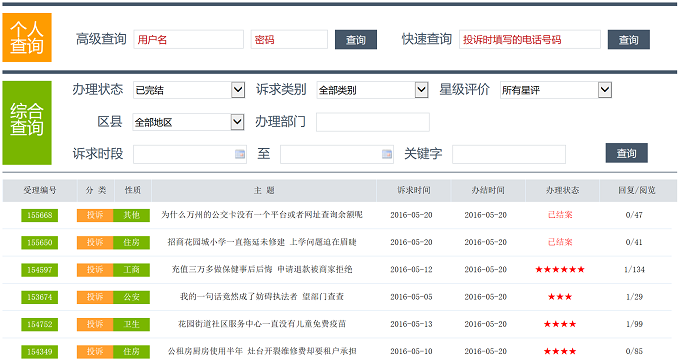Click the 公安 tag in row 153674
The height and width of the screenshot is (360, 680).
coord(131,297)
